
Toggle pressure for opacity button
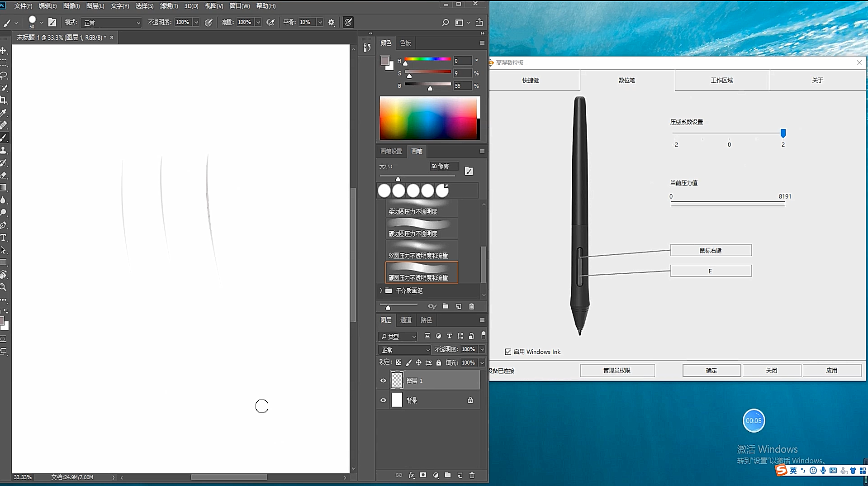coord(209,22)
